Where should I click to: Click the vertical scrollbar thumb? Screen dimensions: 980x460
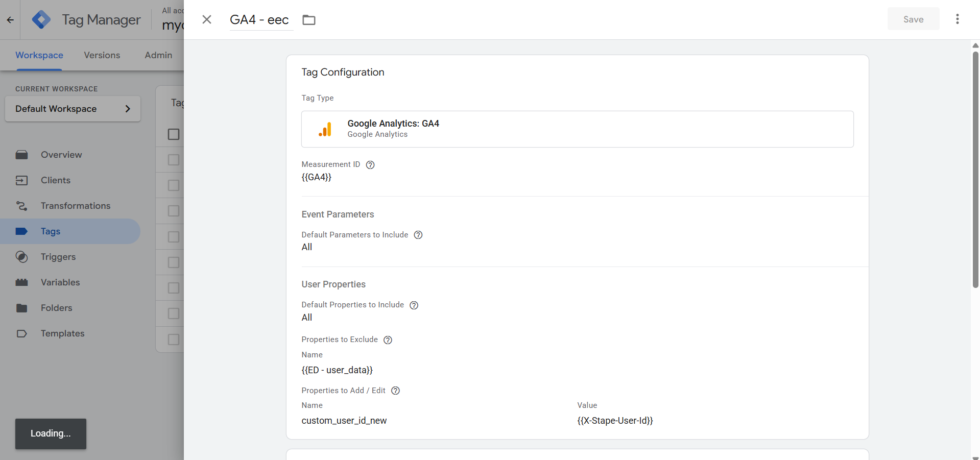coord(975,168)
